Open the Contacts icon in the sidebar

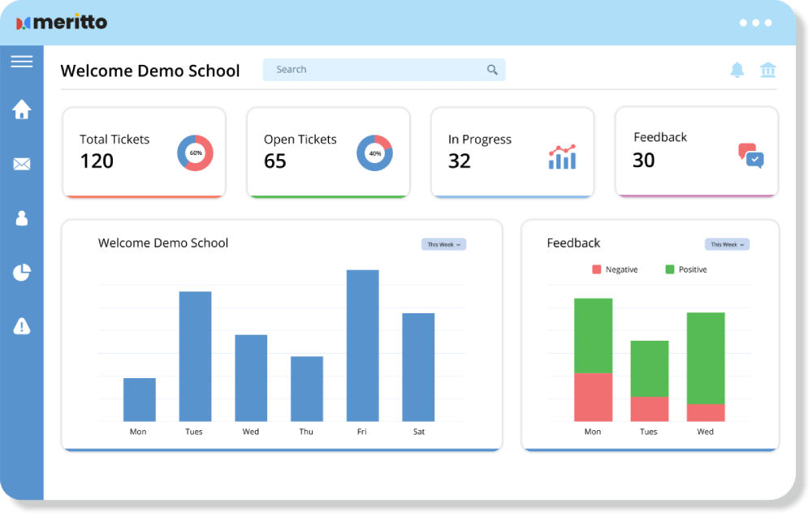point(22,218)
